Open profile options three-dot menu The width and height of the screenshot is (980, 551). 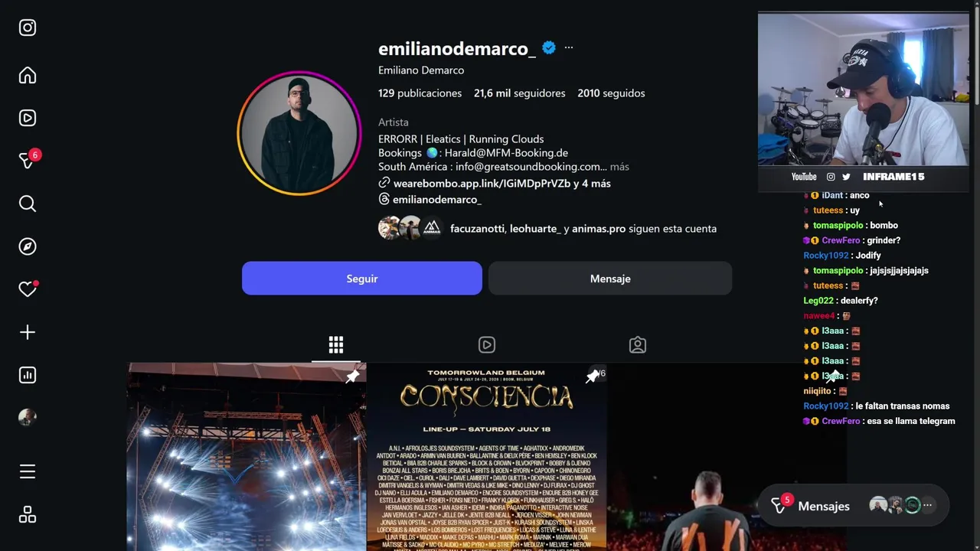pos(568,47)
